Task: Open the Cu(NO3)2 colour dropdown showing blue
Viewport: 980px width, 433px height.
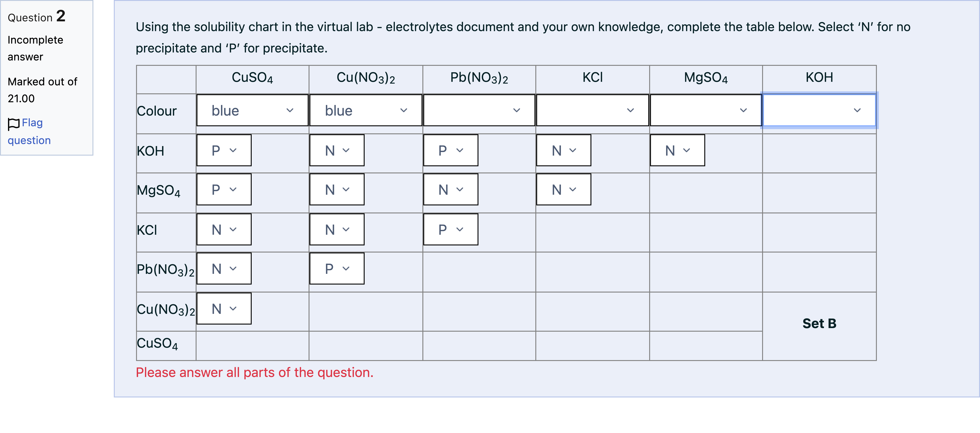Action: tap(365, 110)
